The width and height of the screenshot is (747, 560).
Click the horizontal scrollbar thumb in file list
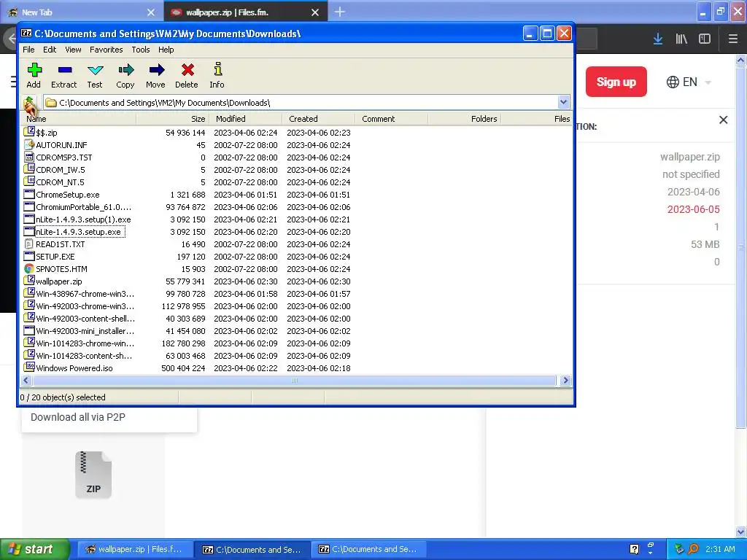pos(294,380)
